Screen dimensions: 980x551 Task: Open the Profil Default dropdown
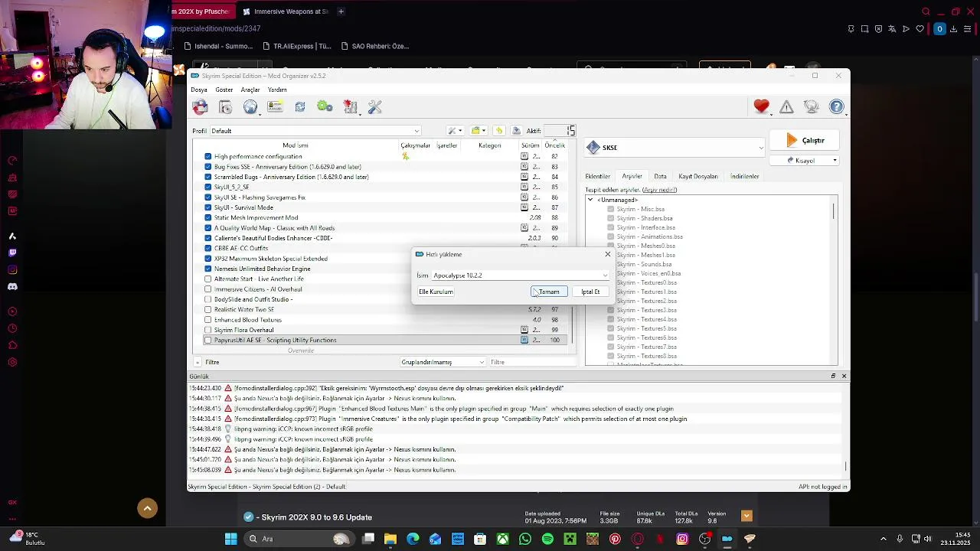[315, 131]
